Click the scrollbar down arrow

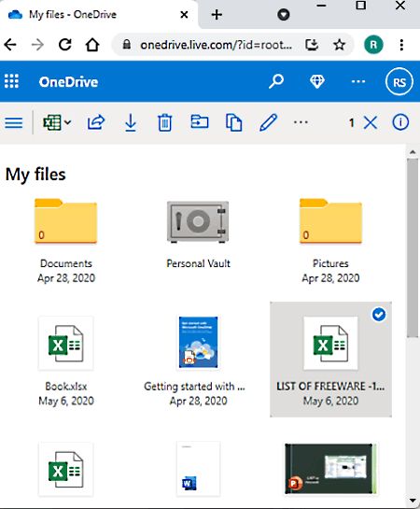click(x=413, y=501)
